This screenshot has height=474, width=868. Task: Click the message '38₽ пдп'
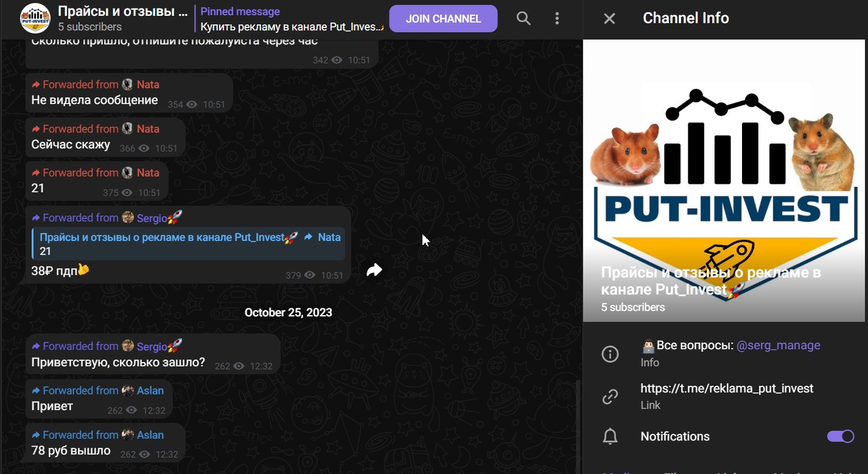[x=60, y=271]
